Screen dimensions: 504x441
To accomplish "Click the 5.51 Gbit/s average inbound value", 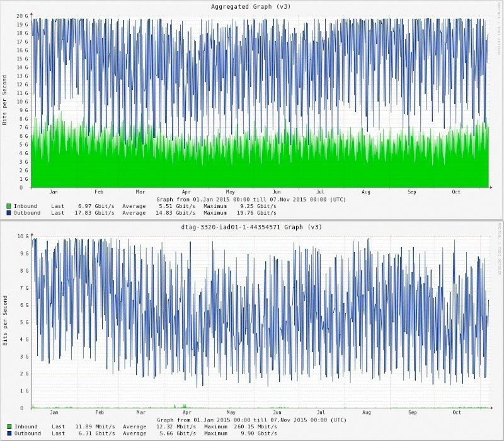I will pyautogui.click(x=177, y=206).
